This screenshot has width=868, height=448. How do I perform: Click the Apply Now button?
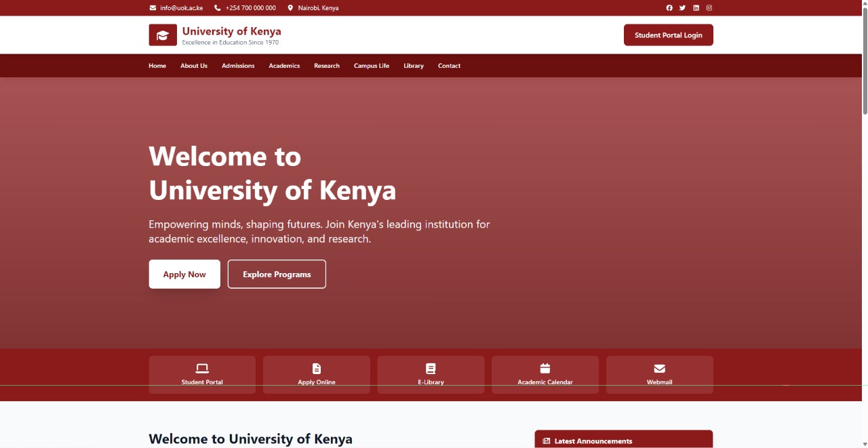(x=184, y=274)
